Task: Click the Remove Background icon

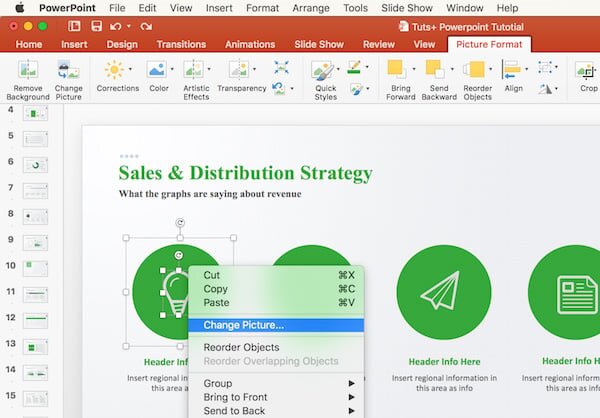Action: click(x=27, y=70)
